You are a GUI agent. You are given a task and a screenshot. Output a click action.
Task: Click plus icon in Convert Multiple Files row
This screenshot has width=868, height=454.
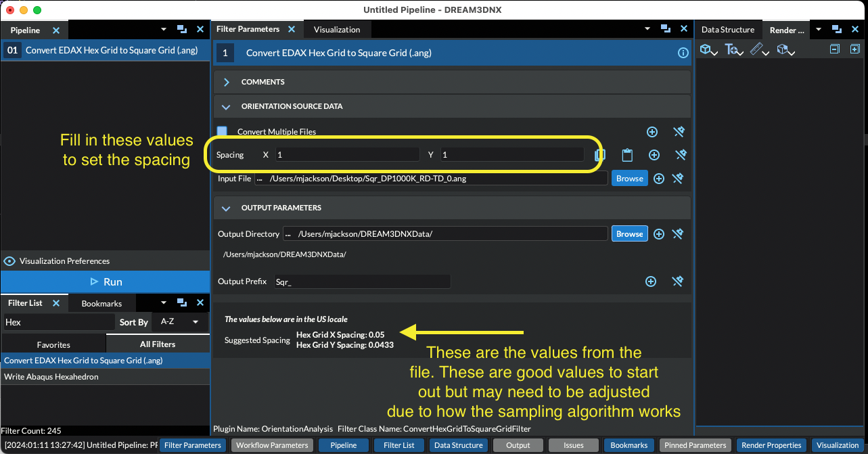[652, 132]
